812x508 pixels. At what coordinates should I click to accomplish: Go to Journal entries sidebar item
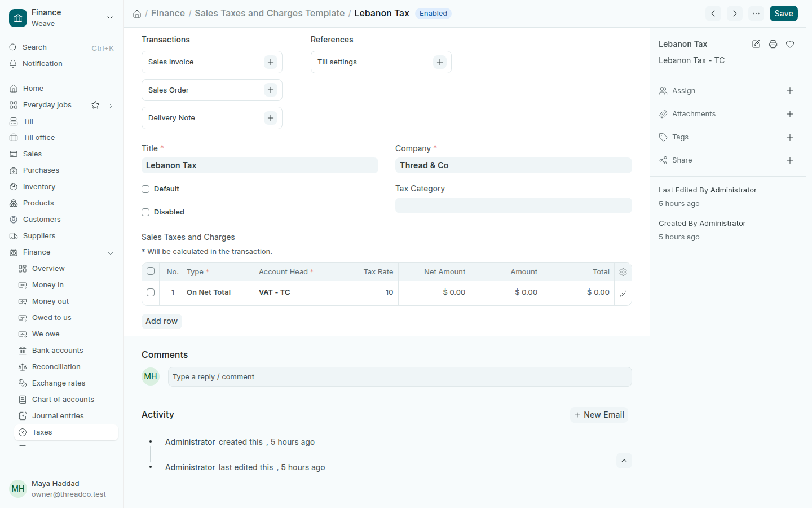click(66, 416)
